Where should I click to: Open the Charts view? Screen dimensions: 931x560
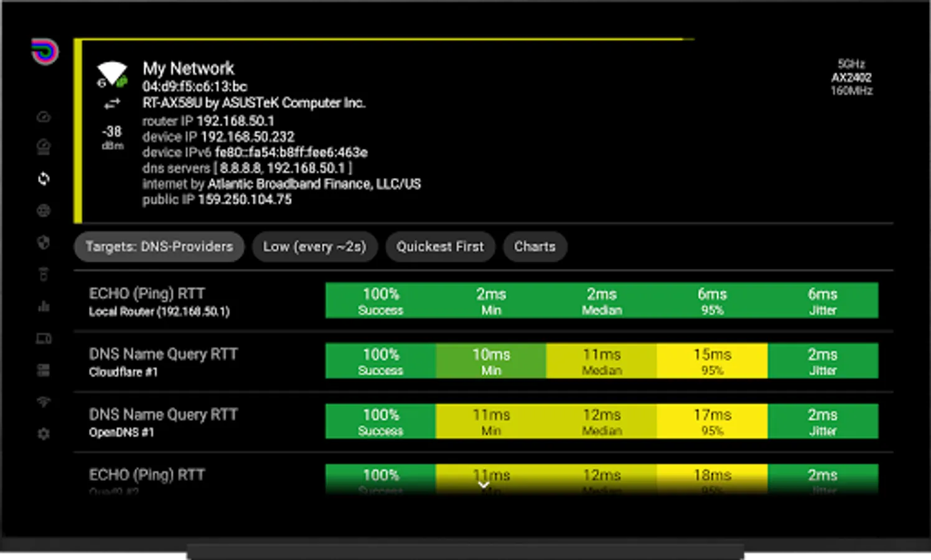(535, 247)
